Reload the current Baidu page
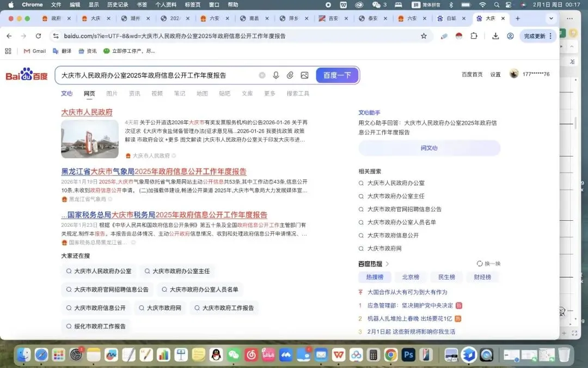The image size is (588, 368). 38,36
